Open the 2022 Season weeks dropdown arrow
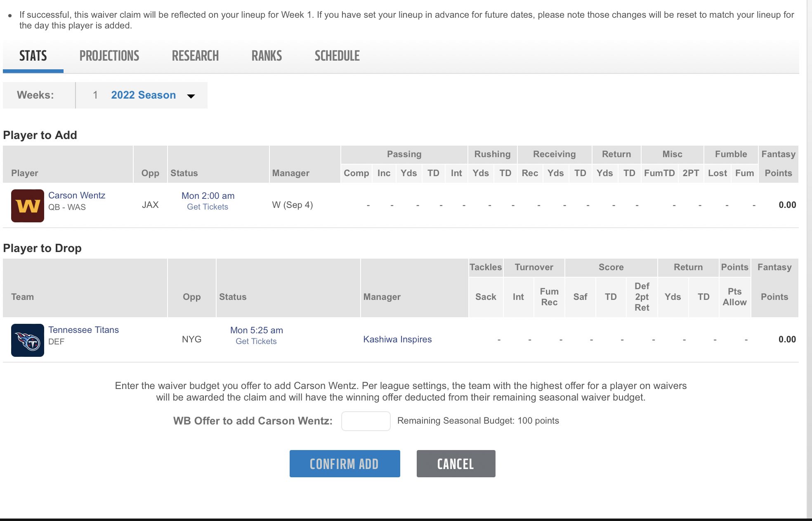 191,96
